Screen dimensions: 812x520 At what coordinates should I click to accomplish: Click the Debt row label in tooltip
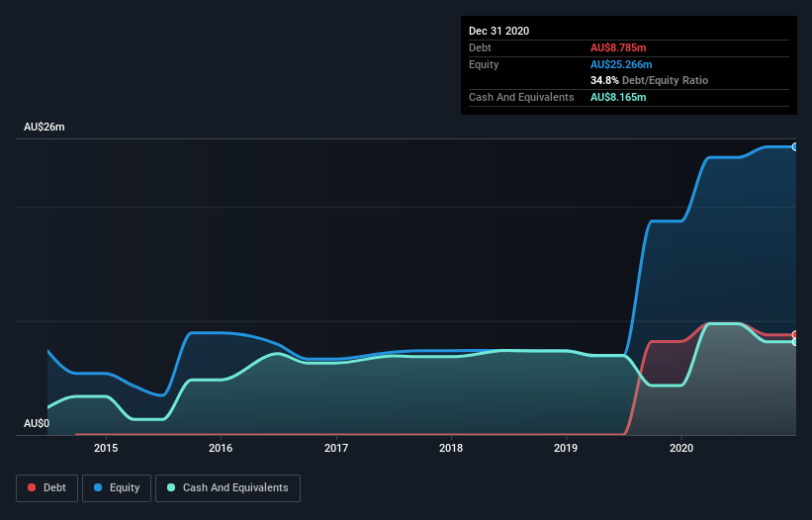[x=480, y=47]
